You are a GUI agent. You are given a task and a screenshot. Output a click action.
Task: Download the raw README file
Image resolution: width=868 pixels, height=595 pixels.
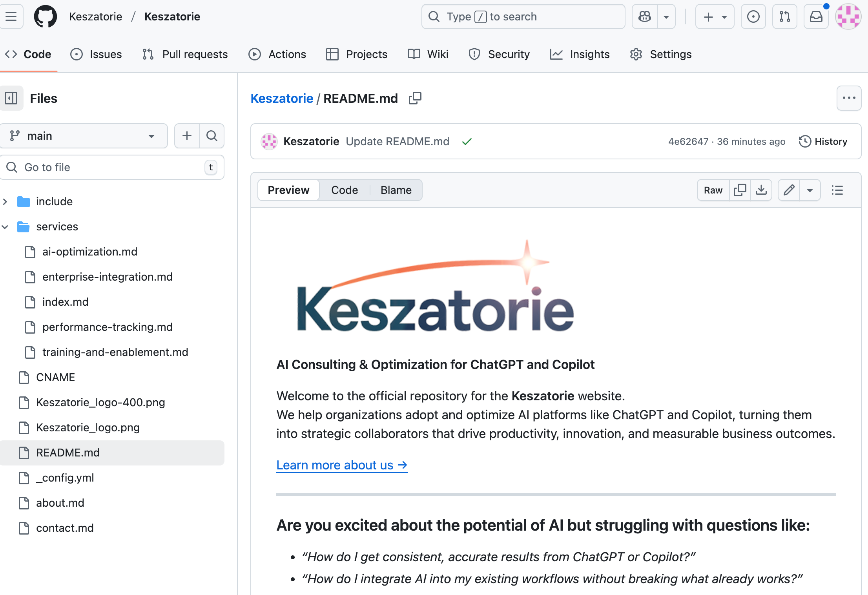[x=761, y=190]
